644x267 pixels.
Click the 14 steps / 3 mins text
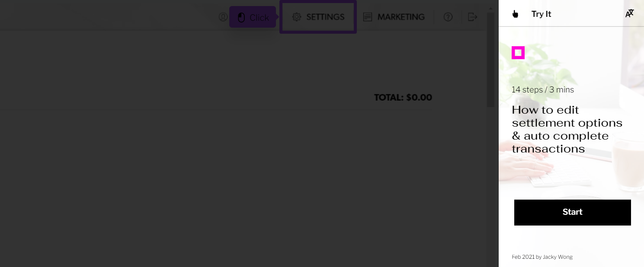click(543, 90)
